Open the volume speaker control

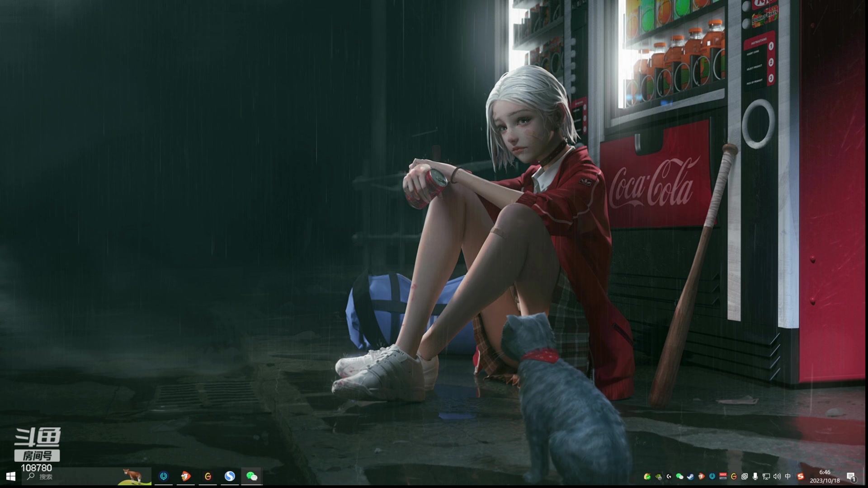pyautogui.click(x=777, y=476)
